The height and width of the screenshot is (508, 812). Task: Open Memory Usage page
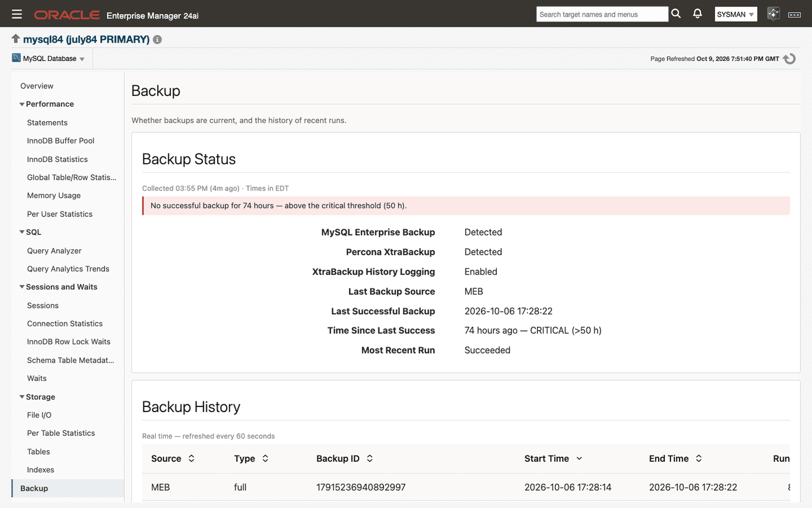click(x=54, y=196)
